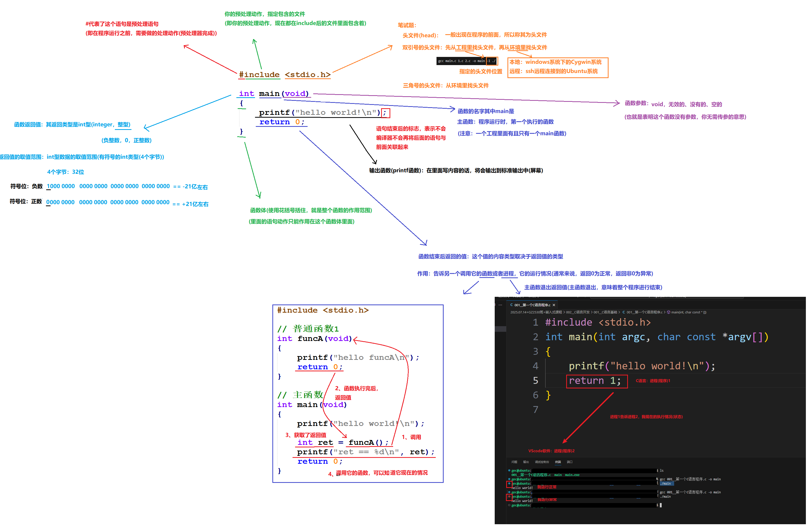This screenshot has width=812, height=526.
Task: Click line number 7 in editor gutter
Action: [535, 410]
